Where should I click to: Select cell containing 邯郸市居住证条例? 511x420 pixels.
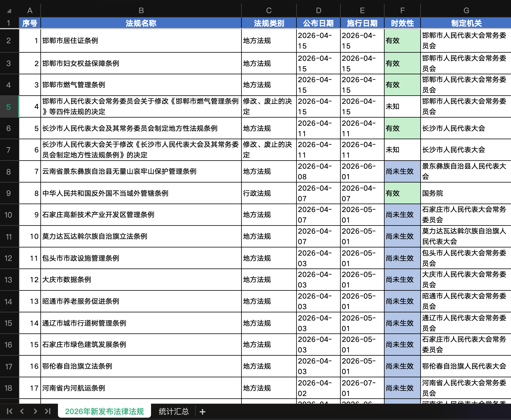pyautogui.click(x=141, y=41)
